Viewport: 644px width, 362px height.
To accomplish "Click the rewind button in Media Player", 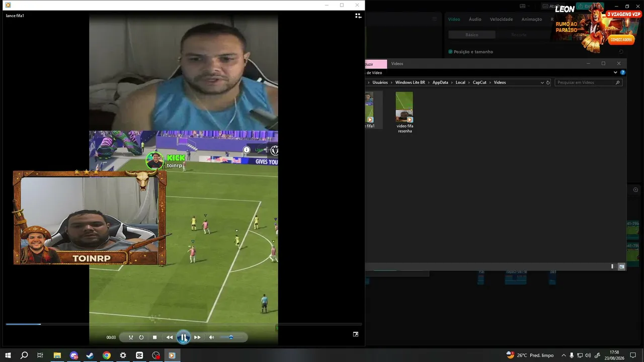I will [170, 337].
